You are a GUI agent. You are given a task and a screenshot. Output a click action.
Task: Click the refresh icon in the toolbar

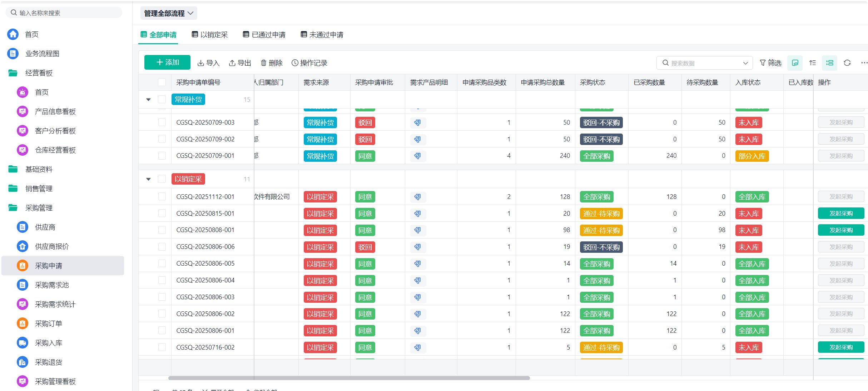(847, 63)
